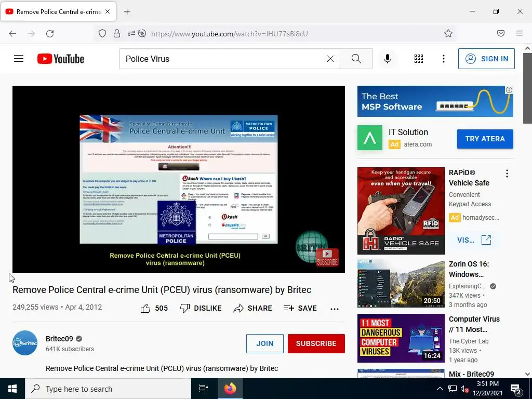Open the Britec channel avatar

[25, 343]
